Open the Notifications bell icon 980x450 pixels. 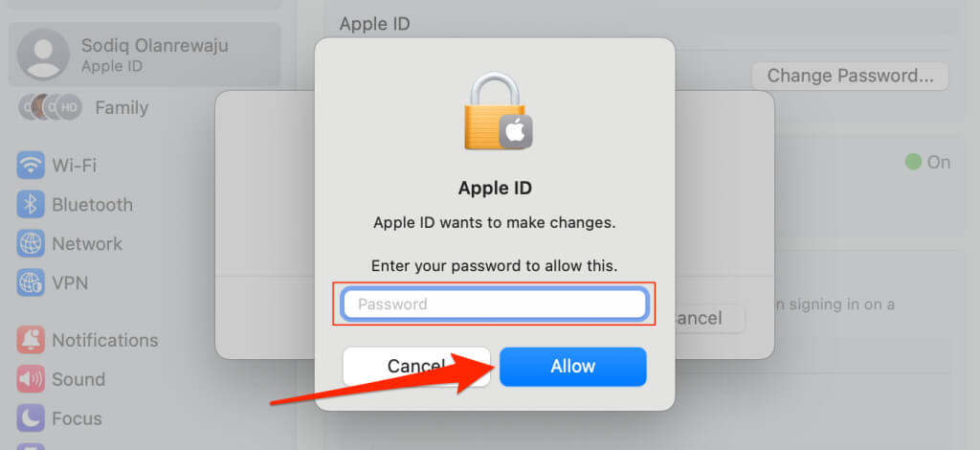tap(31, 340)
